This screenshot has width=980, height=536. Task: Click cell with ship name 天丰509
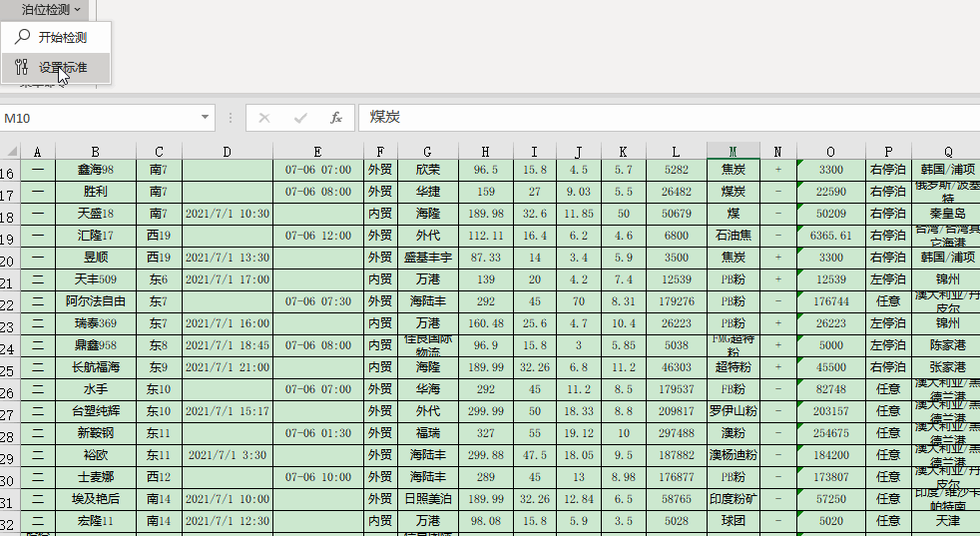(x=96, y=278)
